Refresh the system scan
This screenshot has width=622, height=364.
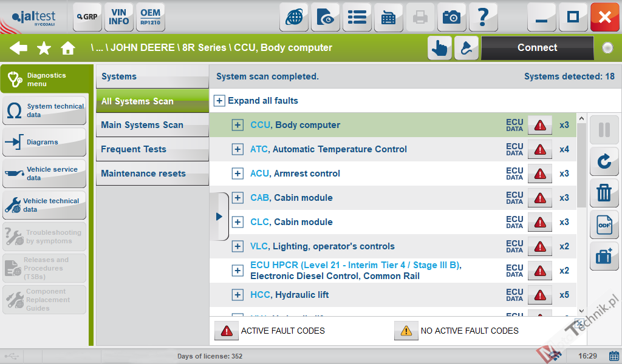coord(604,161)
